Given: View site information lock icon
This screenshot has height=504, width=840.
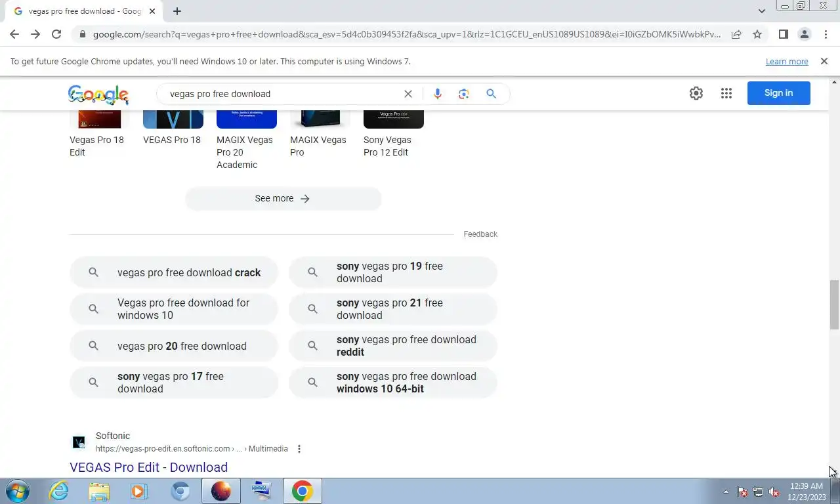Looking at the screenshot, I should (82, 34).
